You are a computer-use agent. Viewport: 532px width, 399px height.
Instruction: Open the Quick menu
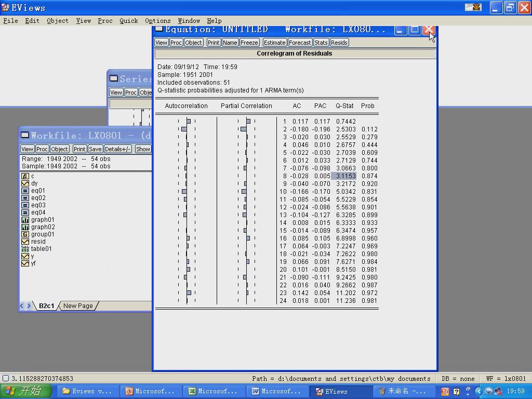(x=129, y=21)
